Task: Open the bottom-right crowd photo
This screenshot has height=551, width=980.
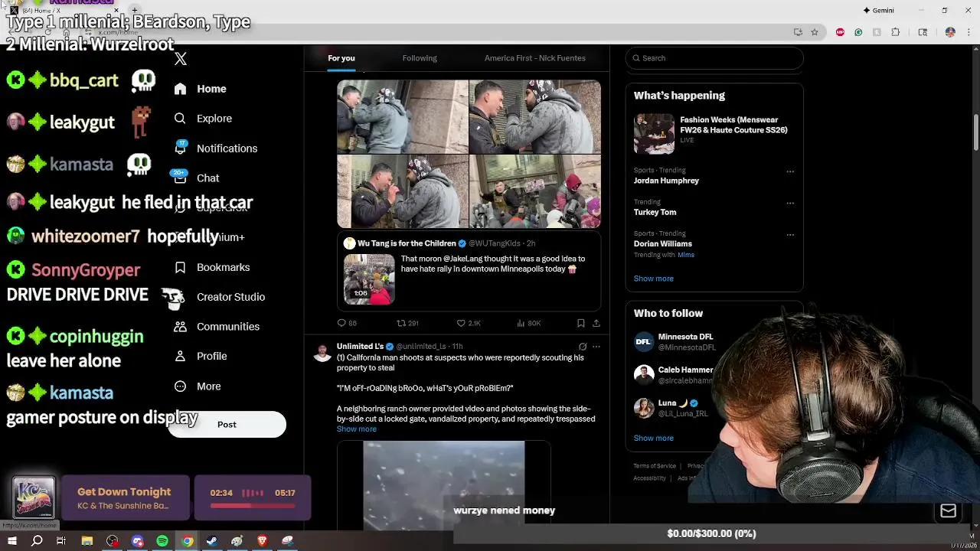Action: [535, 191]
